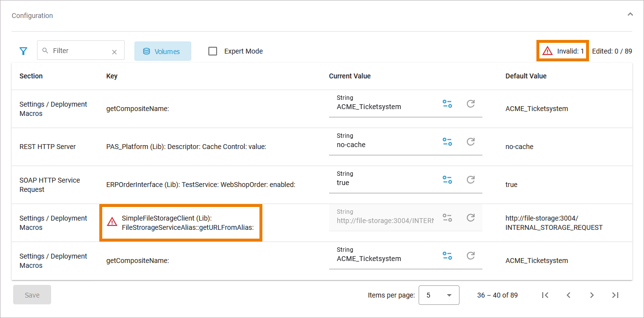
Task: Jump to the first page
Action: 545,295
